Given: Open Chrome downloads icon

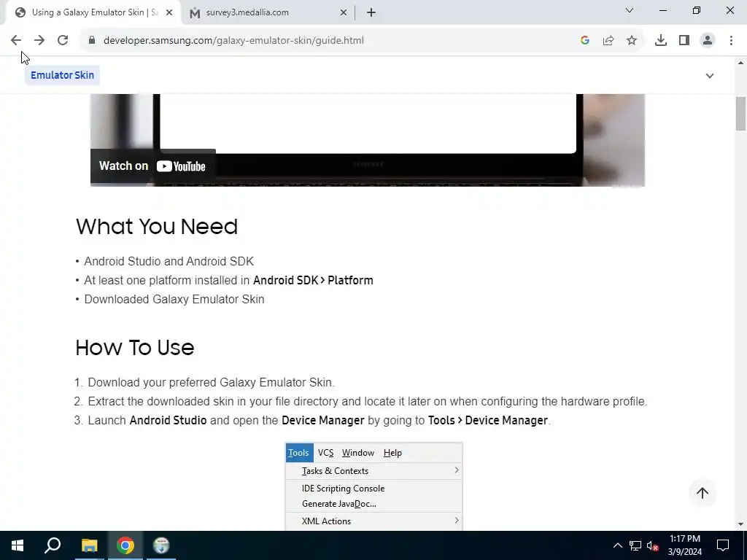Looking at the screenshot, I should click(661, 41).
